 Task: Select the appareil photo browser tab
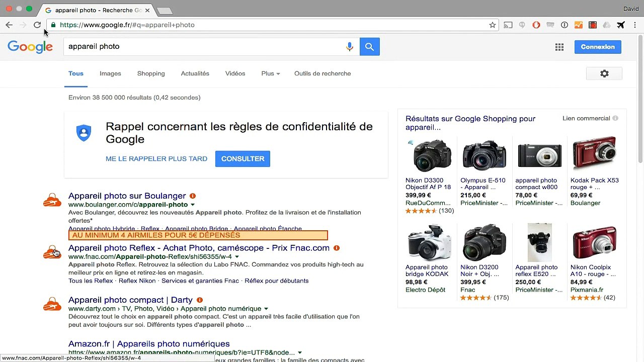pyautogui.click(x=98, y=10)
